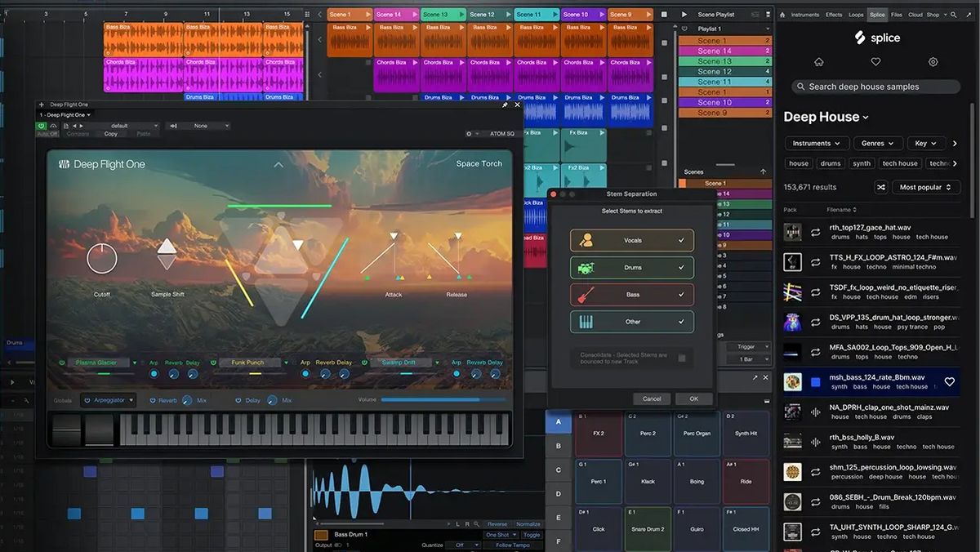Click loop icon for TTS_H_FX_LOOP_ASTRO_124 sample
The width and height of the screenshot is (980, 552).
[815, 262]
